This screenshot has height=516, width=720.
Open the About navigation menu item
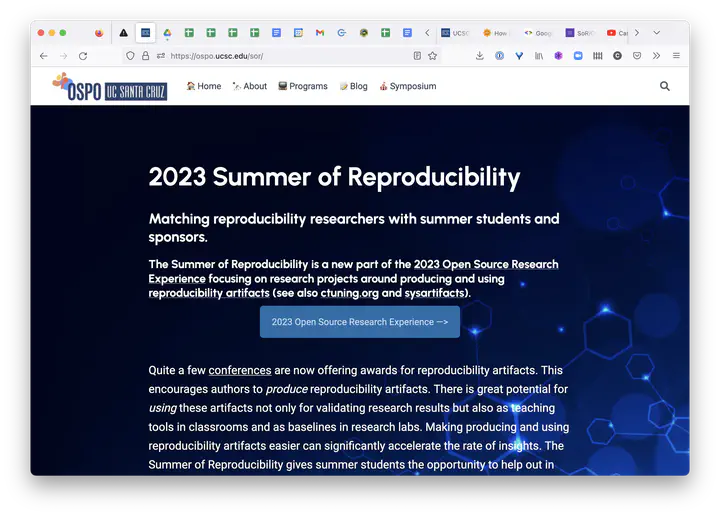click(x=250, y=86)
